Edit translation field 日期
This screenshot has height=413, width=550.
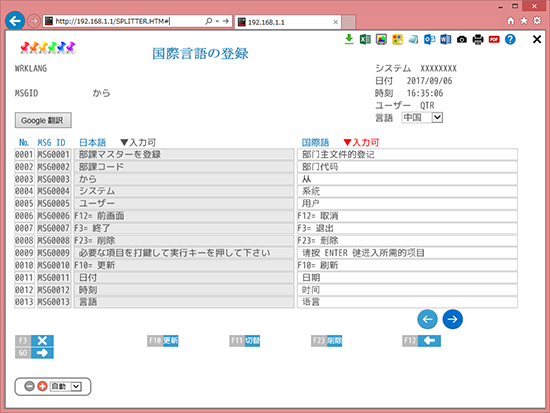click(407, 278)
